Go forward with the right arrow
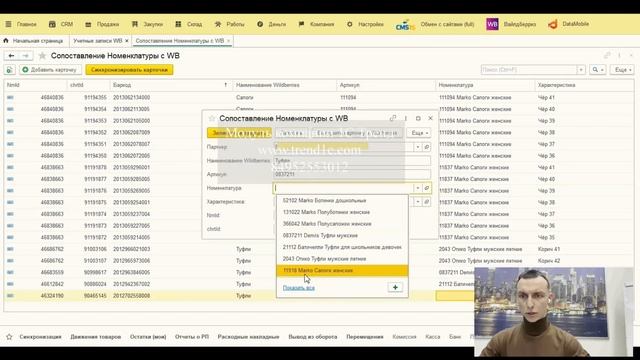Image resolution: width=640 pixels, height=360 pixels. point(25,56)
